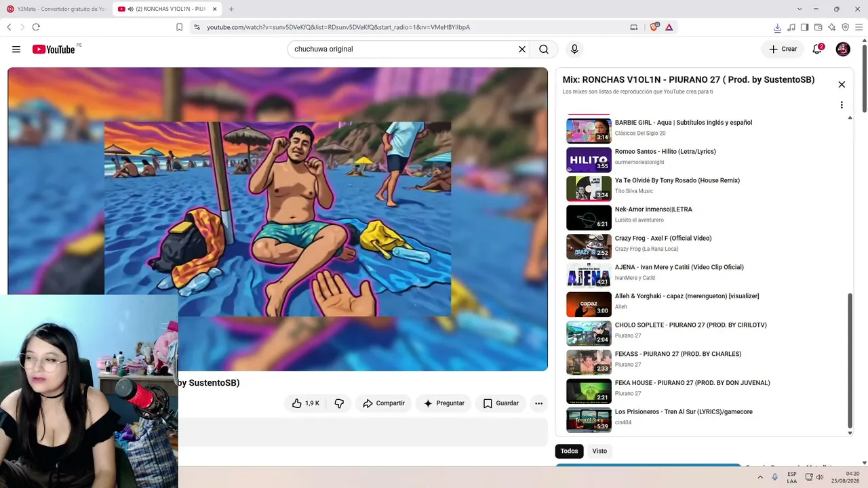Clear the search box text
The image size is (868, 488).
[x=522, y=49]
